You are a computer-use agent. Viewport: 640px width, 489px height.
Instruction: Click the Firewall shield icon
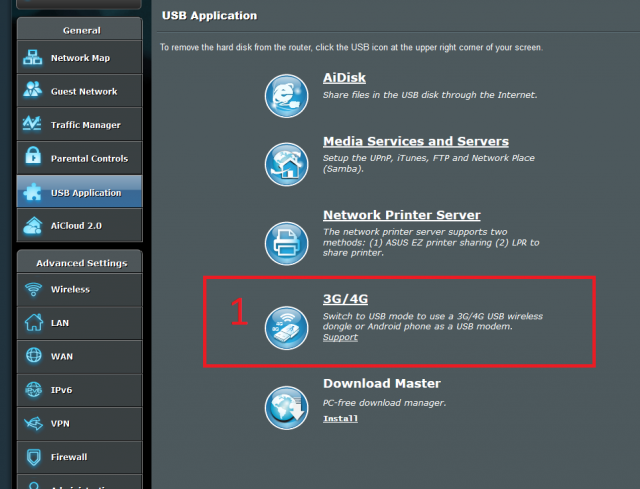[x=33, y=457]
